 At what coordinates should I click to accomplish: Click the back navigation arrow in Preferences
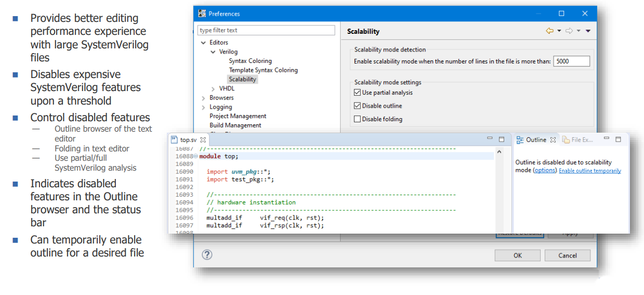[x=549, y=31]
